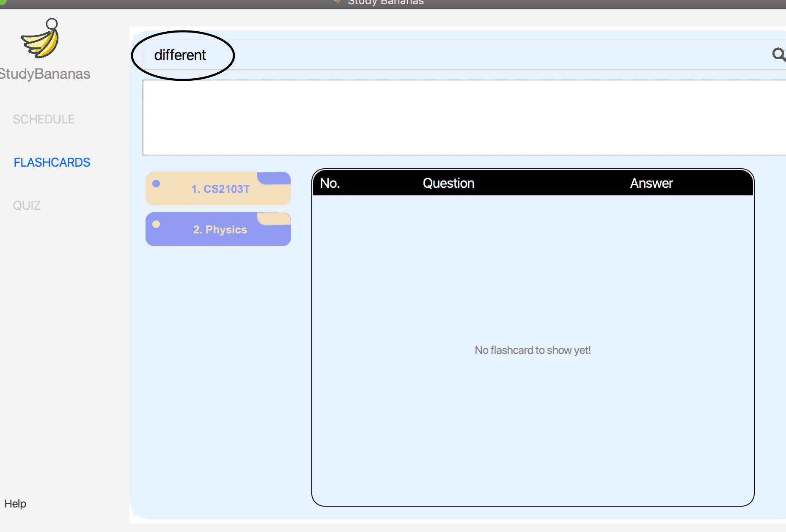Click the Answer column header
Image resolution: width=786 pixels, height=532 pixels.
[x=651, y=183]
